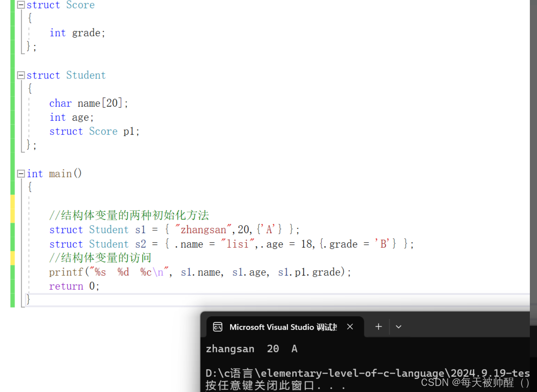537x392 pixels.
Task: Place cursor on the zhangsan string literal
Action: pos(203,229)
